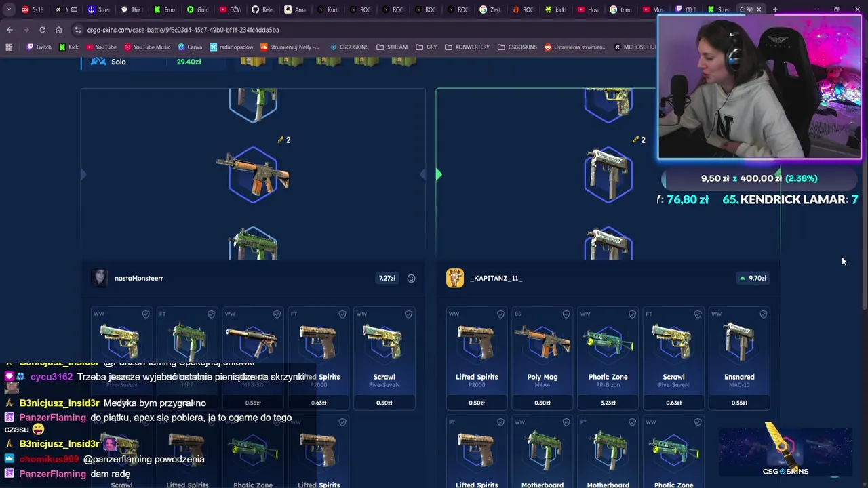Open the YouTube Music bookmark
This screenshot has height=488, width=868.
pyautogui.click(x=146, y=47)
